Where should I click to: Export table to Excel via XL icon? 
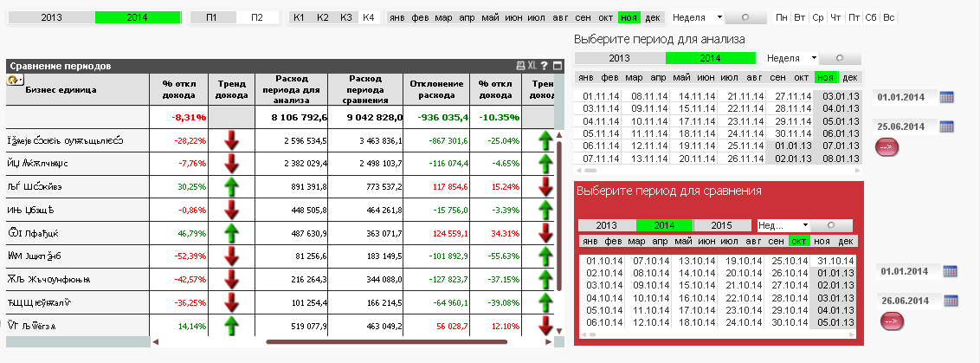(532, 66)
